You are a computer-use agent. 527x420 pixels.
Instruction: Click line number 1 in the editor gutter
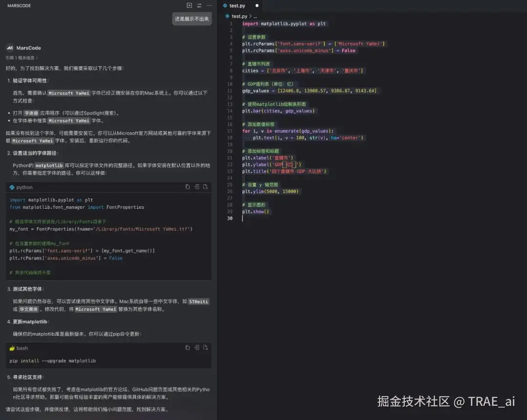(x=230, y=23)
